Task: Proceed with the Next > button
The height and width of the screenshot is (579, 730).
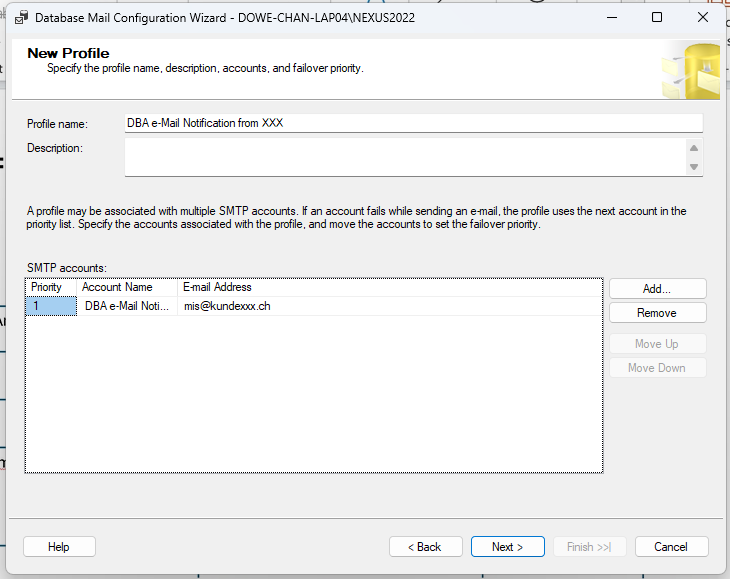Action: tap(507, 546)
